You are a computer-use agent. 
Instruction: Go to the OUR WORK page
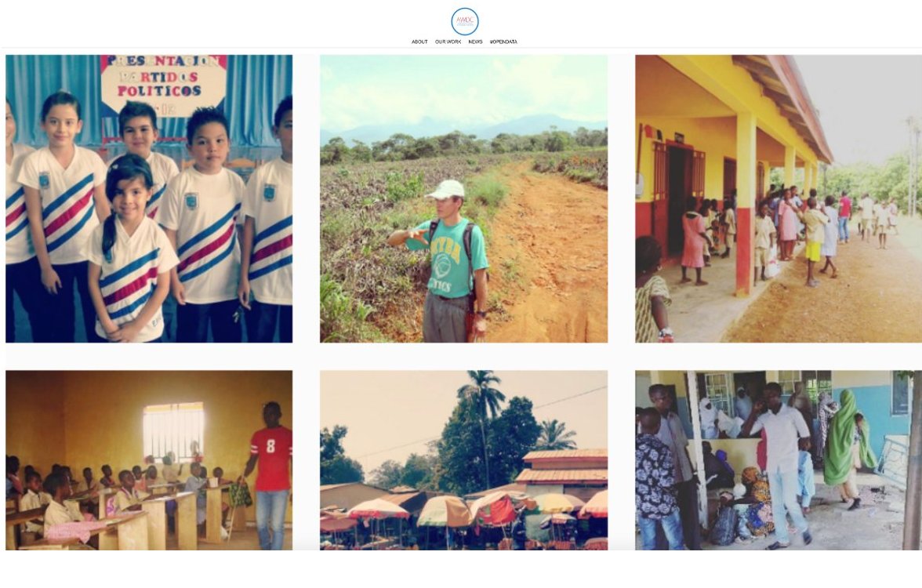(x=448, y=42)
